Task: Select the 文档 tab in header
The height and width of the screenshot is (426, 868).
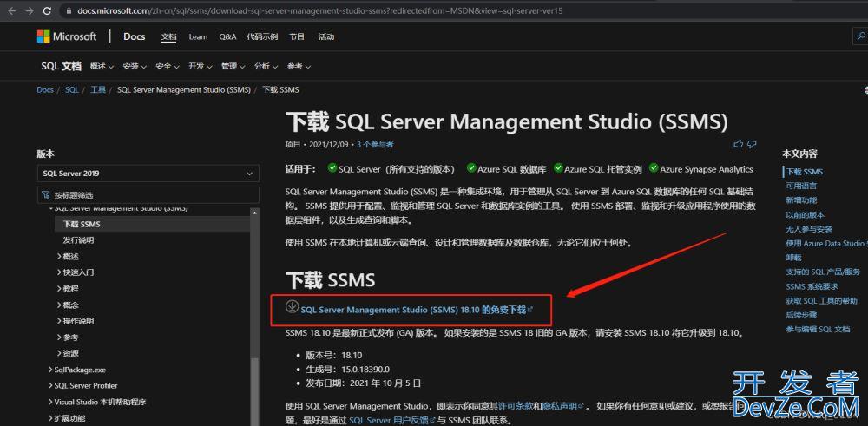Action: pyautogui.click(x=169, y=37)
